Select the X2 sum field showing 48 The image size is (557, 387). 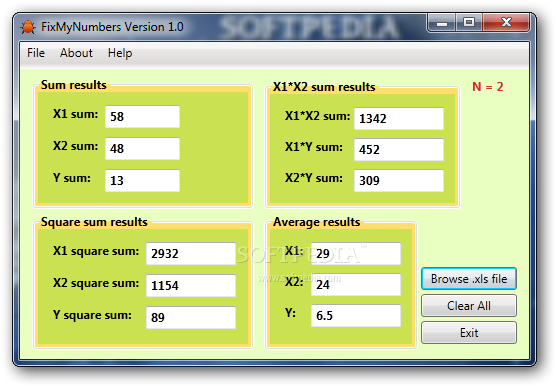pyautogui.click(x=142, y=149)
